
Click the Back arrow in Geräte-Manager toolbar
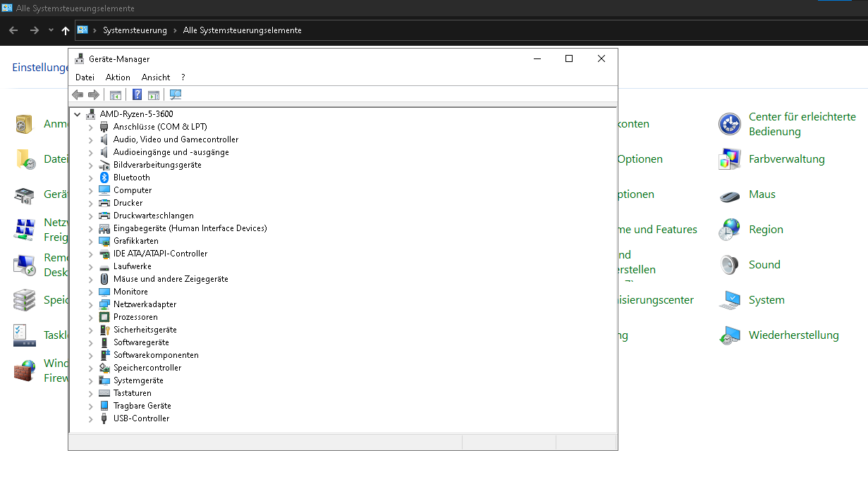(78, 94)
